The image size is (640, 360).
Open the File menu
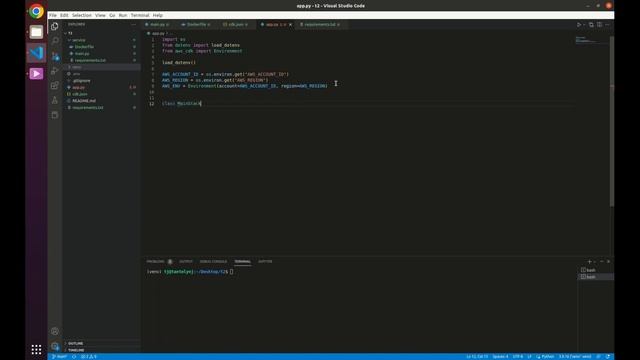53,15
